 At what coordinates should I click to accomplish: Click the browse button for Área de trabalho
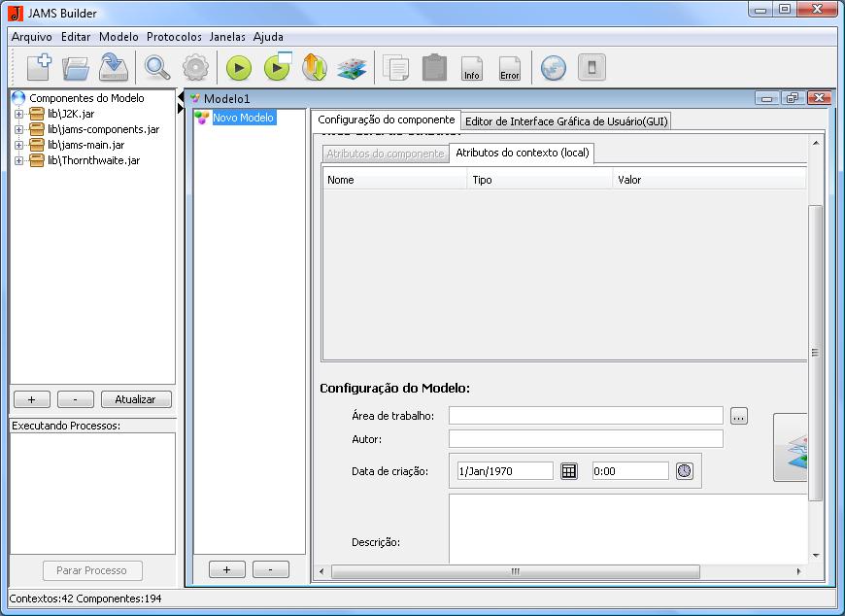tap(739, 416)
